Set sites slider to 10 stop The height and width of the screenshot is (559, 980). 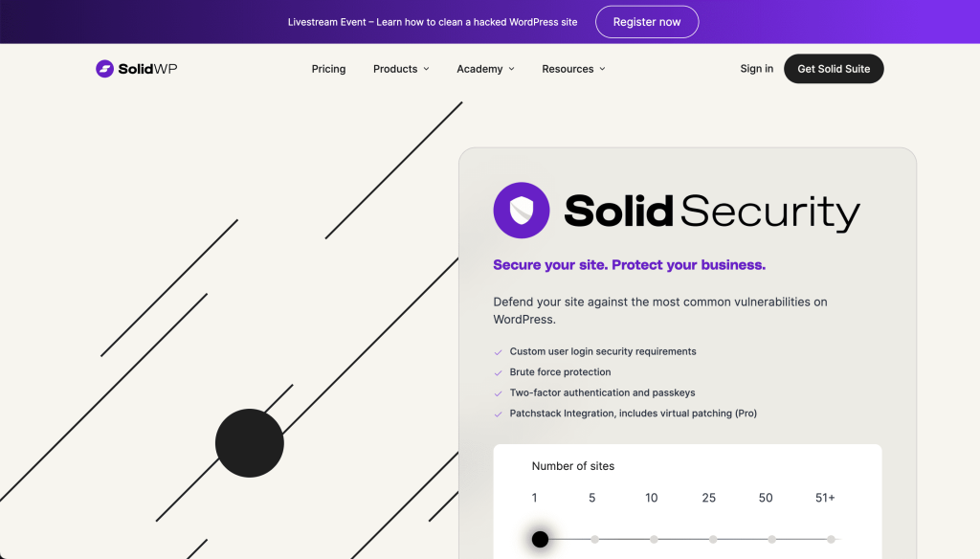tap(654, 540)
